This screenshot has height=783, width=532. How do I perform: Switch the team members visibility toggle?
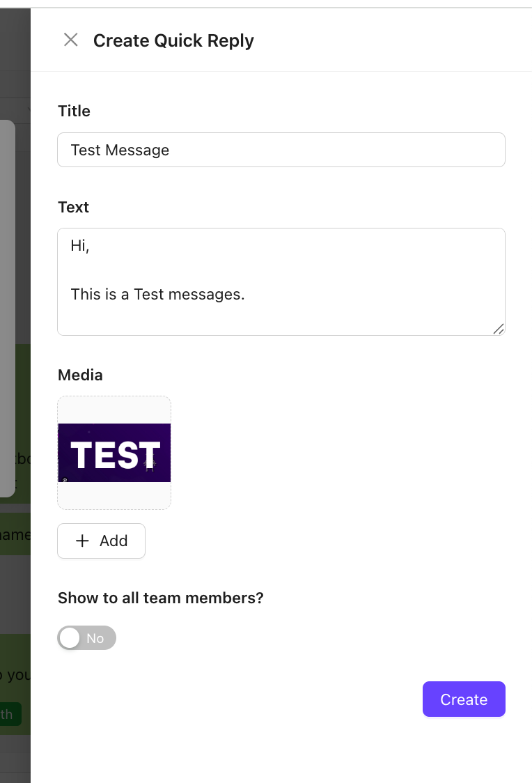(x=86, y=637)
